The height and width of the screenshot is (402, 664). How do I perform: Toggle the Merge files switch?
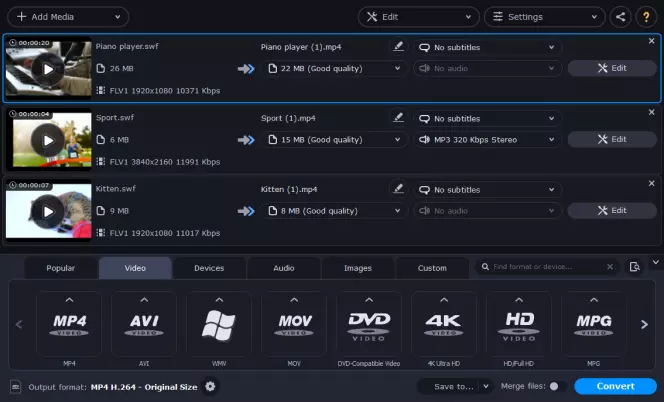(557, 386)
